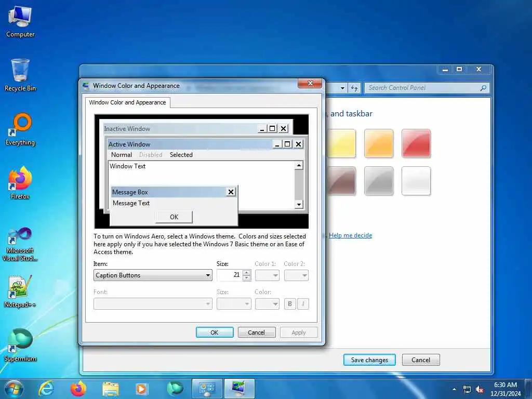Toggle the Italic font button
Viewport: 532px width, 399px height.
click(303, 303)
